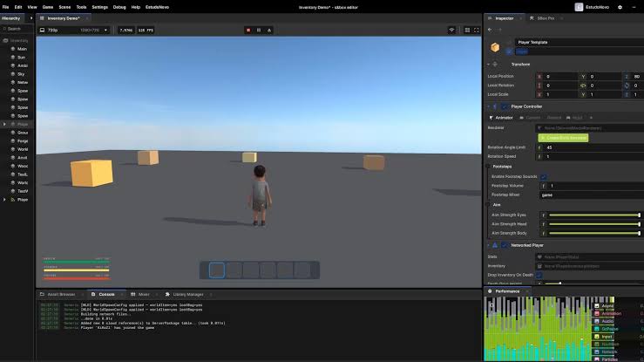
Task: Open the settings gear in title bar
Action: click(x=620, y=7)
